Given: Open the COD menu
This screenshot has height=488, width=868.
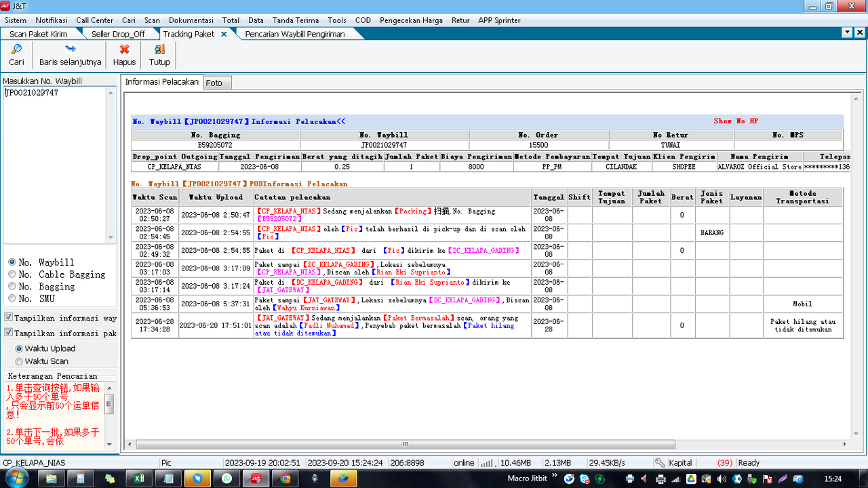Looking at the screenshot, I should tap(363, 20).
